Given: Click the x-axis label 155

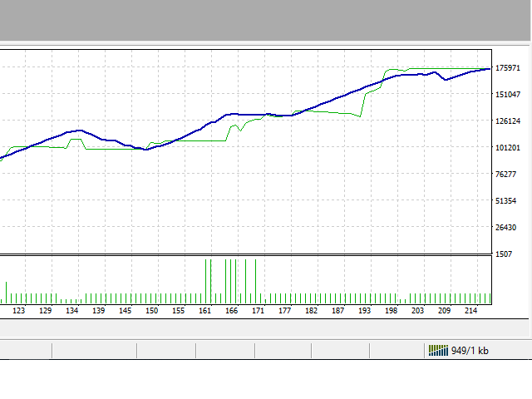Looking at the screenshot, I should click(178, 310).
